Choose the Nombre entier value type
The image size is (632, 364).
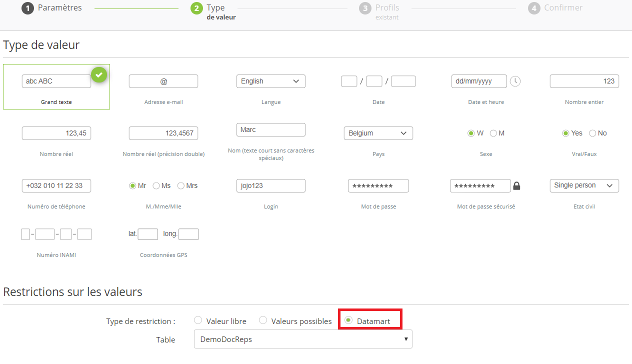(584, 81)
